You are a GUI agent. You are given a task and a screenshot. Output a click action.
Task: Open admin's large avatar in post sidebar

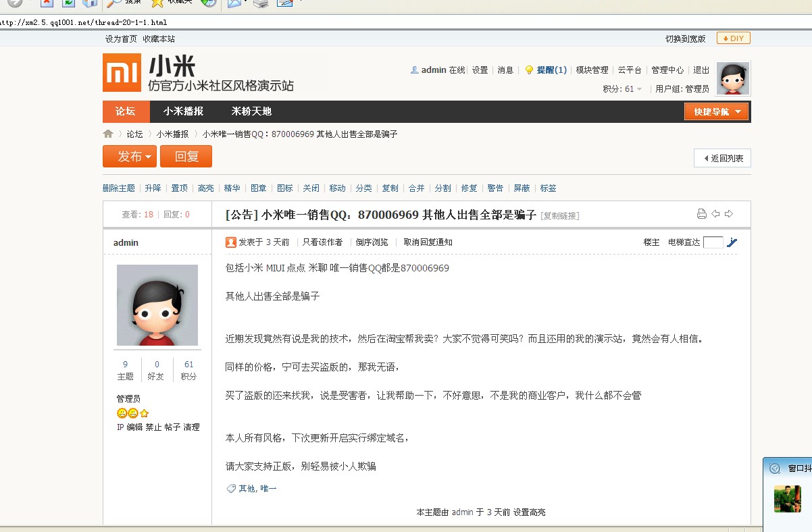click(157, 305)
